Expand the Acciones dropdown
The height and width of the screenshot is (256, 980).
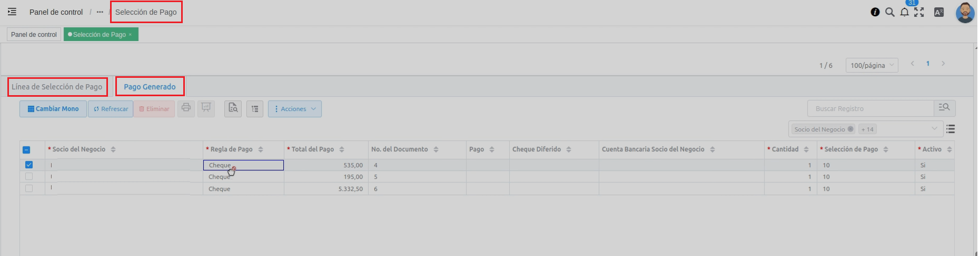pyautogui.click(x=295, y=109)
